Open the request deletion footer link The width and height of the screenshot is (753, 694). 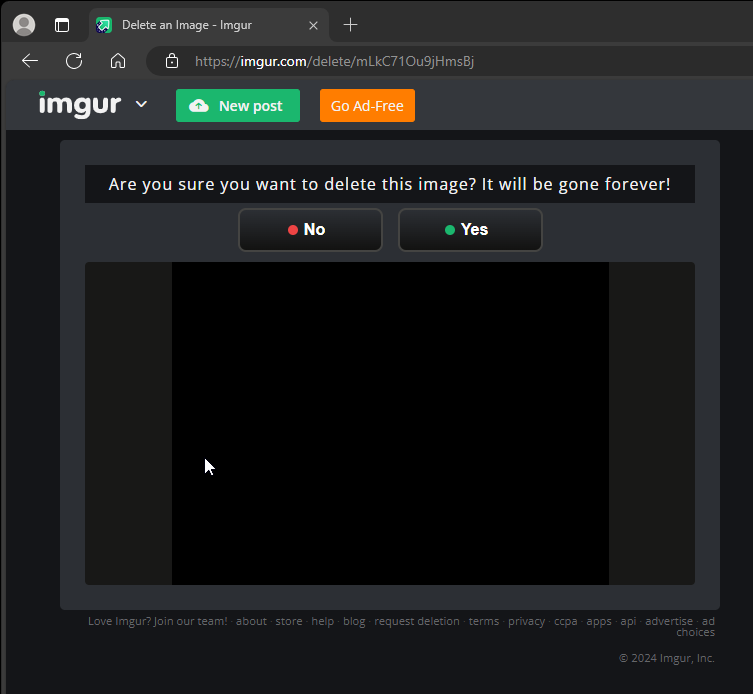click(x=417, y=621)
